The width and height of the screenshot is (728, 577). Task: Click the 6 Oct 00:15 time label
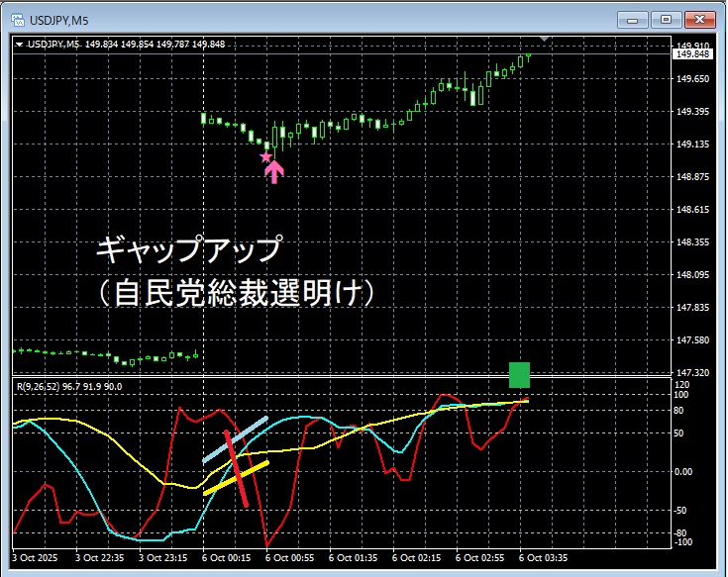click(x=226, y=557)
